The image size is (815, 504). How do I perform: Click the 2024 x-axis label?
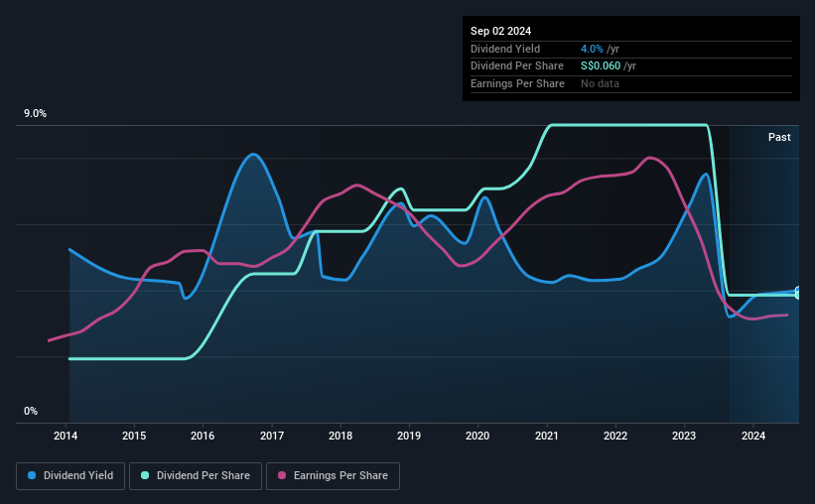753,436
